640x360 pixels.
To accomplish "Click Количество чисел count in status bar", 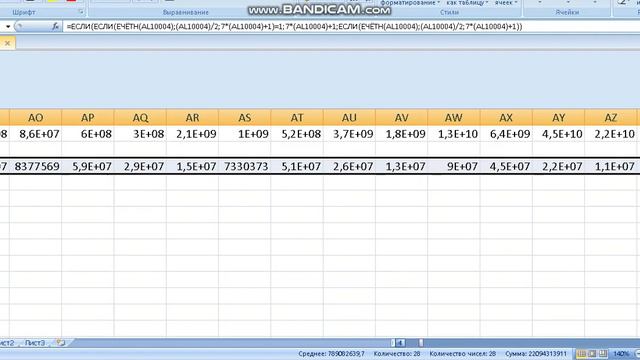I will pyautogui.click(x=462, y=353).
